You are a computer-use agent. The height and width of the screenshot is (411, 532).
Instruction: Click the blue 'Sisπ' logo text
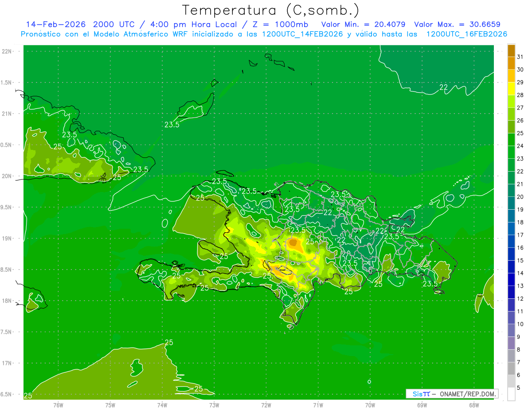click(421, 394)
